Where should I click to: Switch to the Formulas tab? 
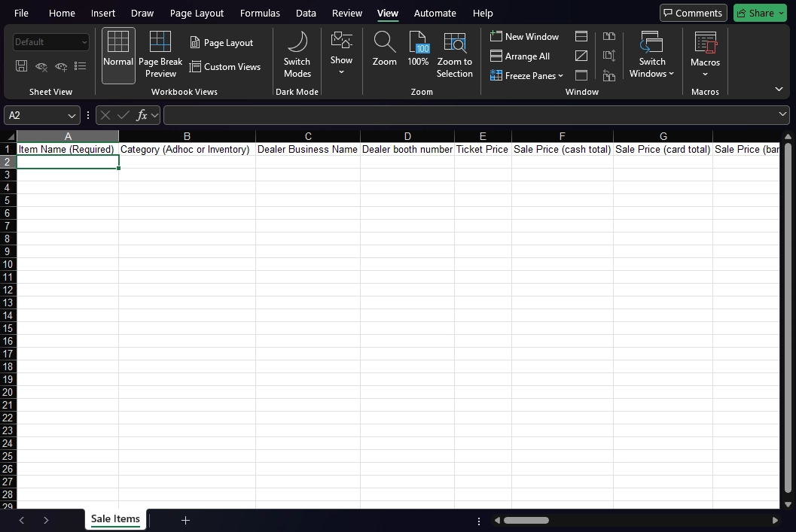pos(260,14)
